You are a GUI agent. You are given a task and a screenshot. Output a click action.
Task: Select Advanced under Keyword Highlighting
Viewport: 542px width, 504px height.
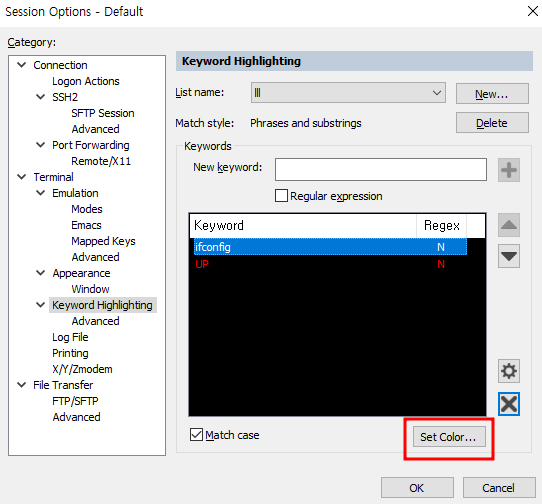click(x=95, y=321)
